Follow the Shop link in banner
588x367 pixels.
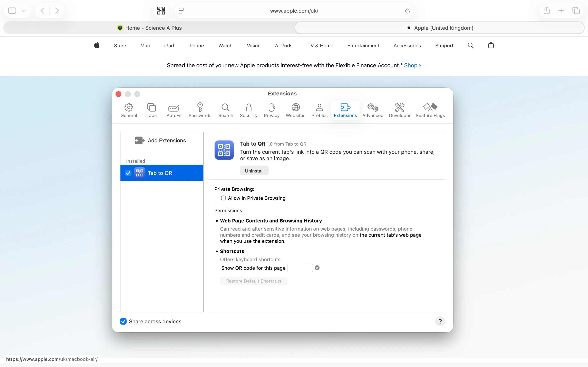(412, 65)
